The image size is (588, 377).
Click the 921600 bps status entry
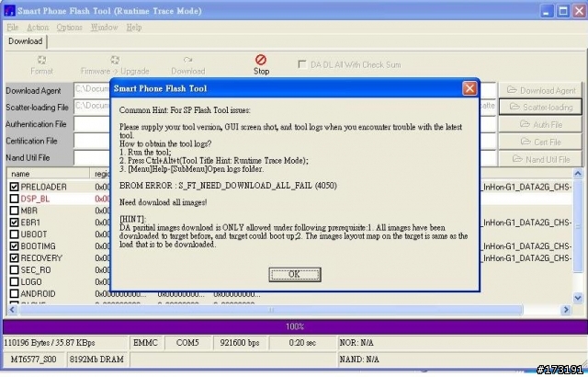click(x=240, y=342)
